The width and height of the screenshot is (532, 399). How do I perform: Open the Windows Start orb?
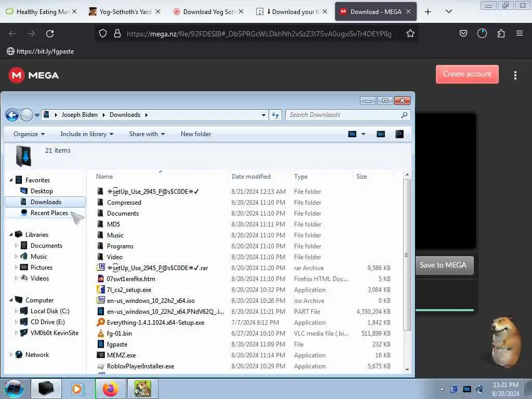pyautogui.click(x=14, y=389)
